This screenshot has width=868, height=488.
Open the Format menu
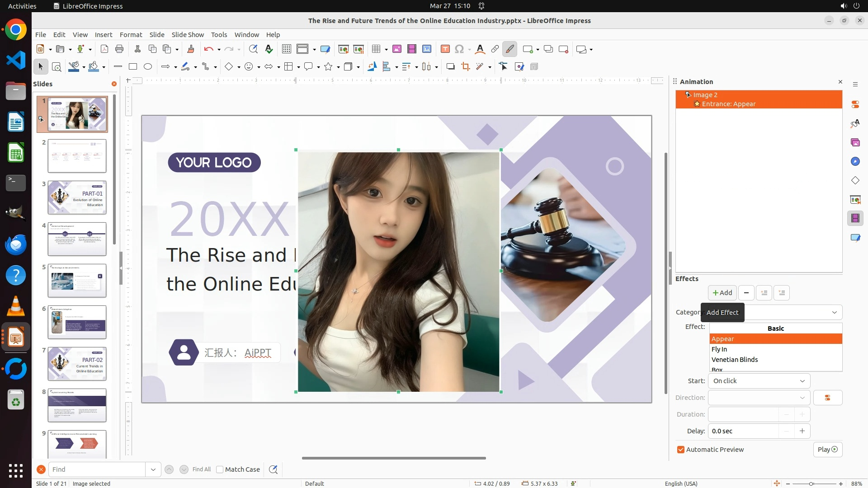point(131,35)
